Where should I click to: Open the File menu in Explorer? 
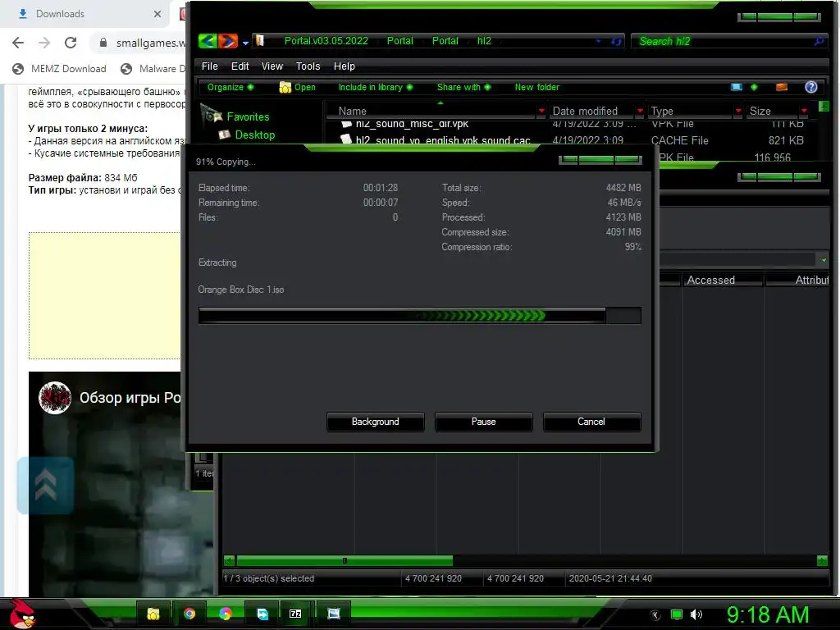tap(209, 66)
